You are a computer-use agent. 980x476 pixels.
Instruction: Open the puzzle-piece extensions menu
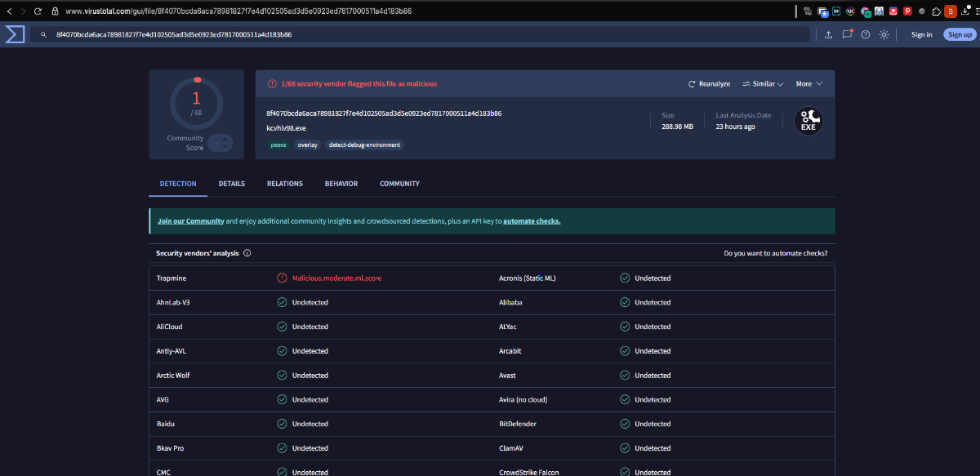tap(936, 11)
